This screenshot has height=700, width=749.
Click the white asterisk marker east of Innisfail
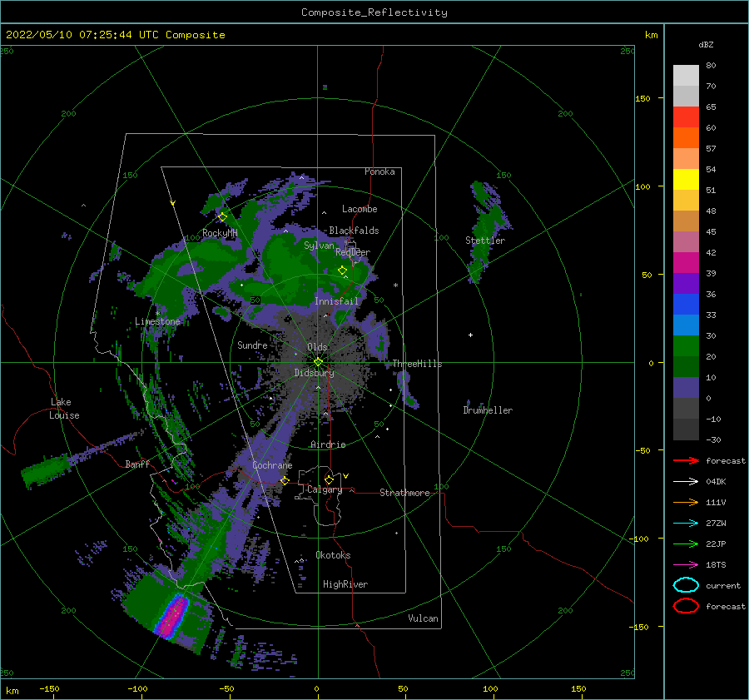395,285
